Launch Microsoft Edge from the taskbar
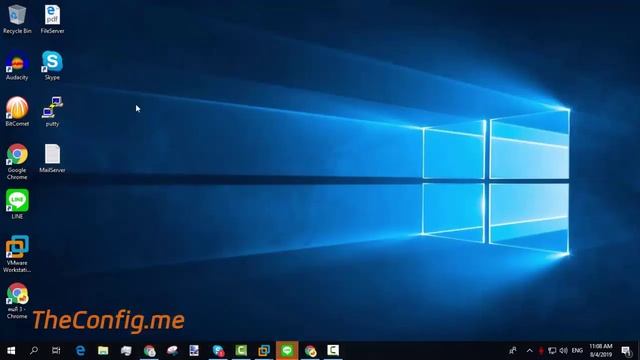This screenshot has width=640, height=360. click(80, 351)
